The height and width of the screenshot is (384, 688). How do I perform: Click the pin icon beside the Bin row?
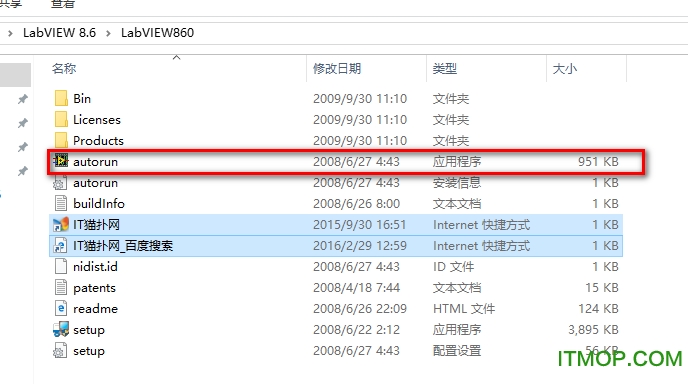pyautogui.click(x=22, y=99)
